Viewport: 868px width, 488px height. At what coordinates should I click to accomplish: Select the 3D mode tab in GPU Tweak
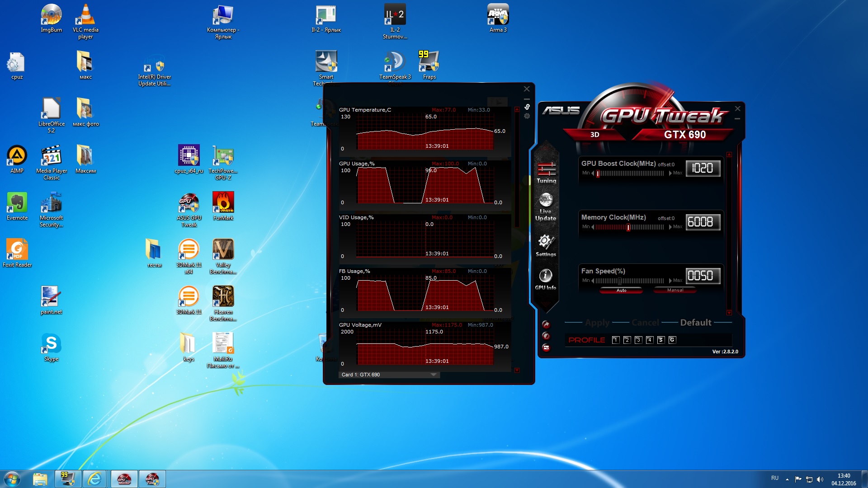(594, 135)
